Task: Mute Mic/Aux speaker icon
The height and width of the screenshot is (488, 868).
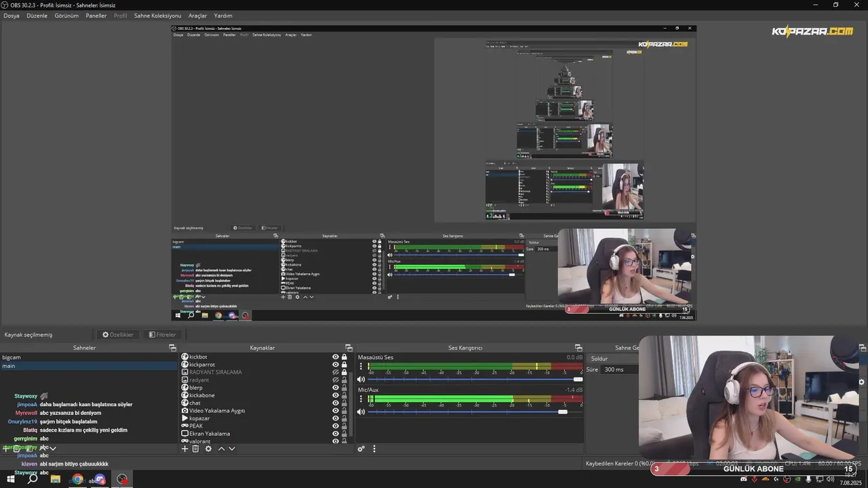Action: pos(361,412)
